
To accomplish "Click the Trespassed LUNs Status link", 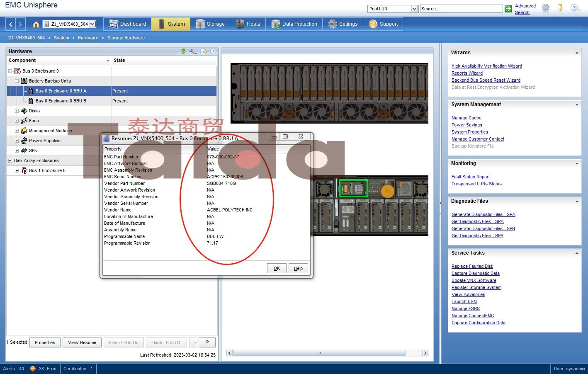I will [476, 184].
